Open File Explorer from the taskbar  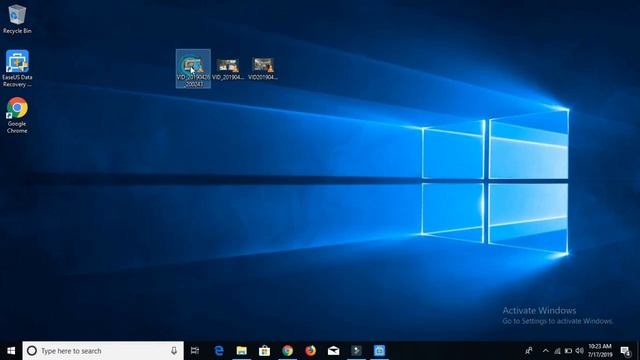[x=242, y=351]
